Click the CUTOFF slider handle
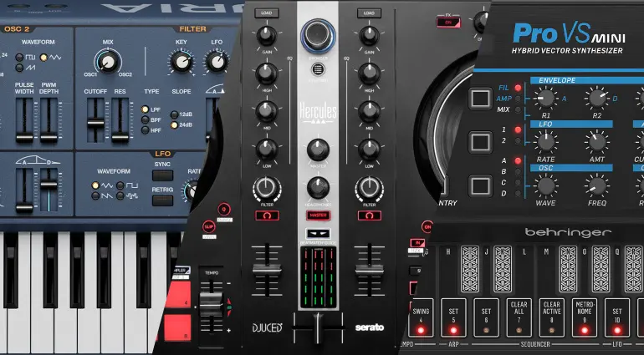 click(95, 122)
